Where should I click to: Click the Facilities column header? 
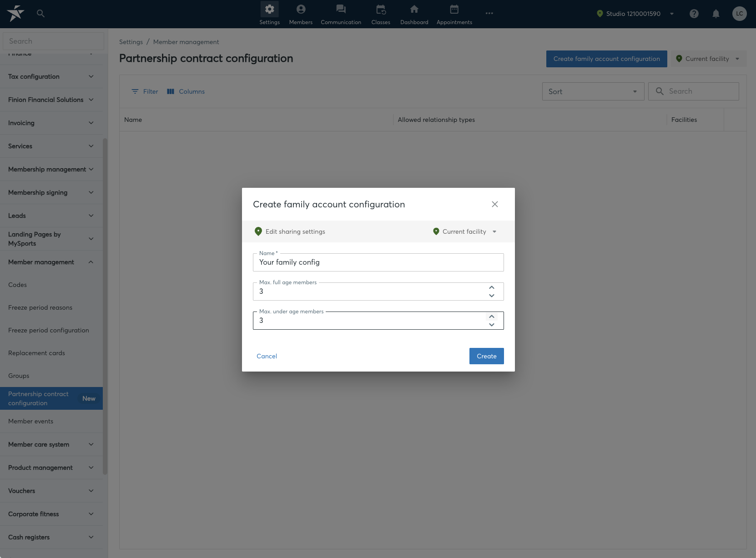[695, 120]
